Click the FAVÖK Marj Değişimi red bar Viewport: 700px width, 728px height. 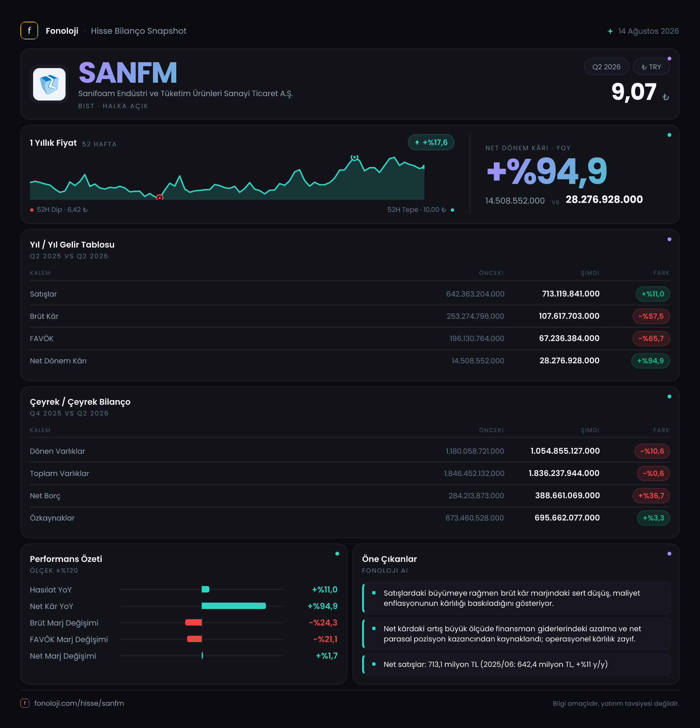coord(195,639)
